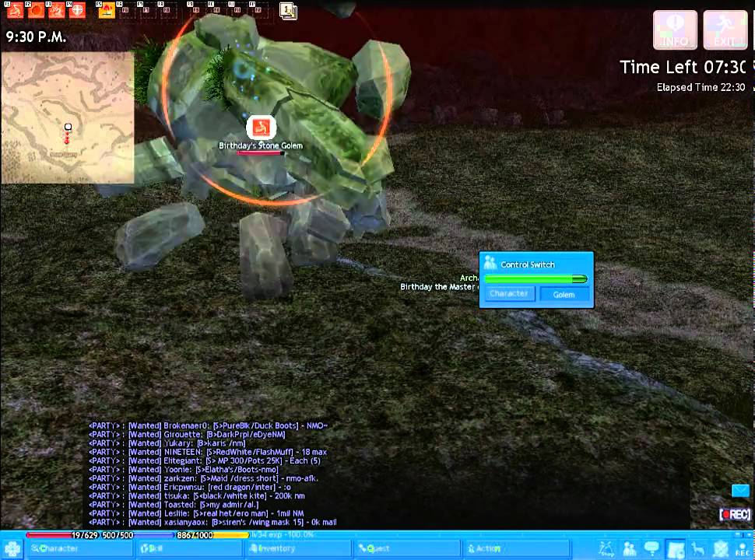Click the red HP bar 19/629
The height and width of the screenshot is (560, 755).
pos(62,535)
